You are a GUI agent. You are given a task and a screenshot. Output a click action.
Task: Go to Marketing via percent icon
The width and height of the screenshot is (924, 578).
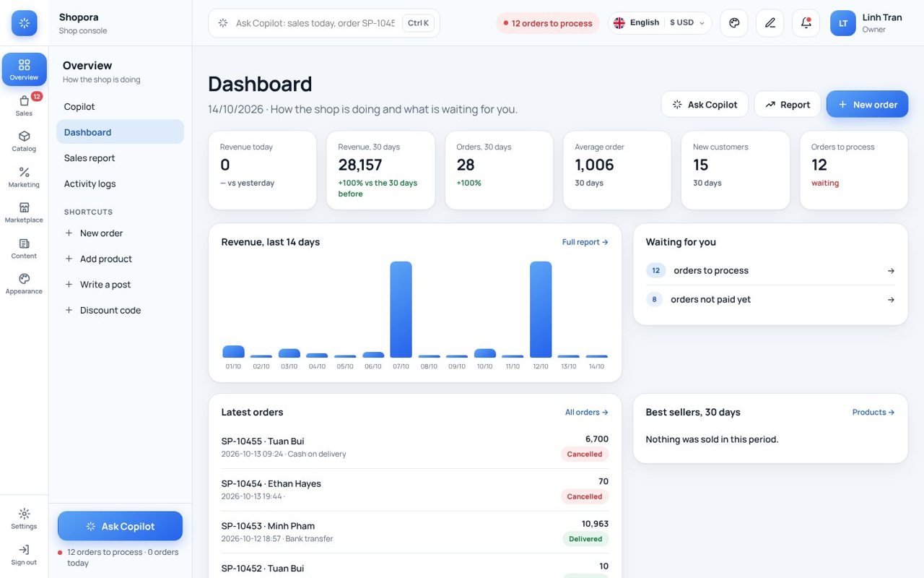click(24, 177)
